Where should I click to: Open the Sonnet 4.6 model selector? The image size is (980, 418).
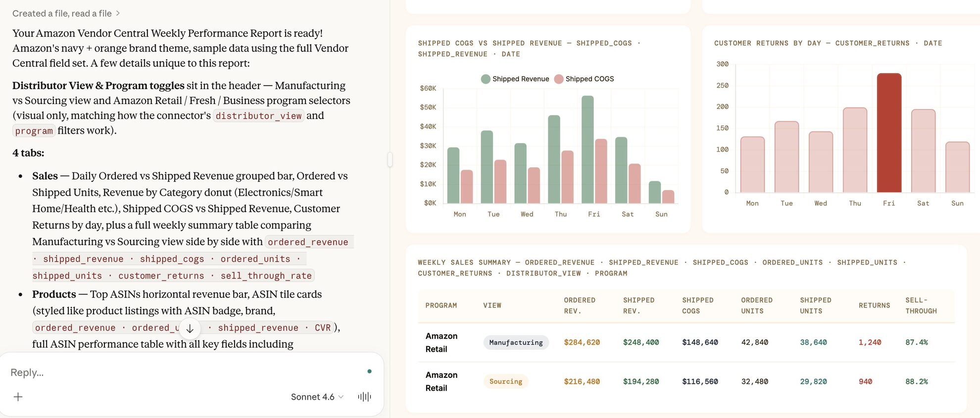[317, 397]
